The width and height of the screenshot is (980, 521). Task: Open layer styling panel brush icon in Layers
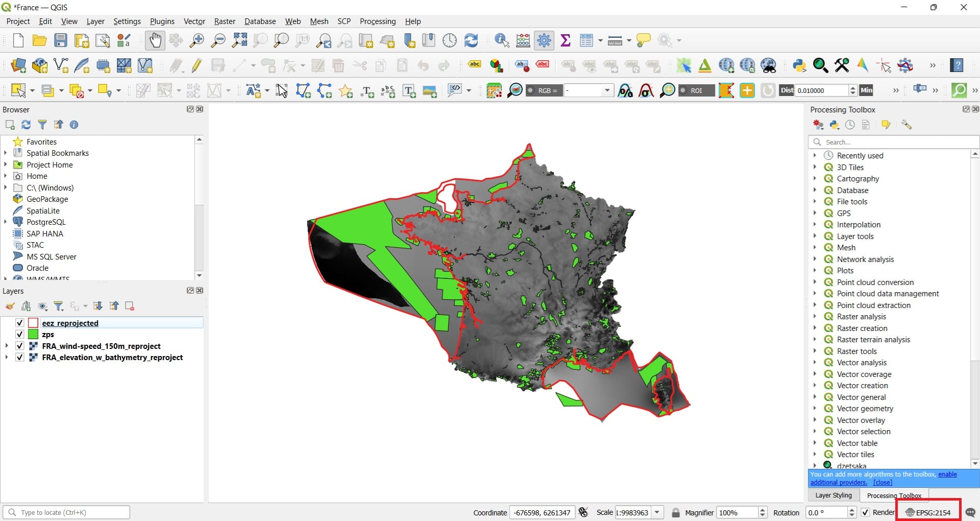[10, 306]
